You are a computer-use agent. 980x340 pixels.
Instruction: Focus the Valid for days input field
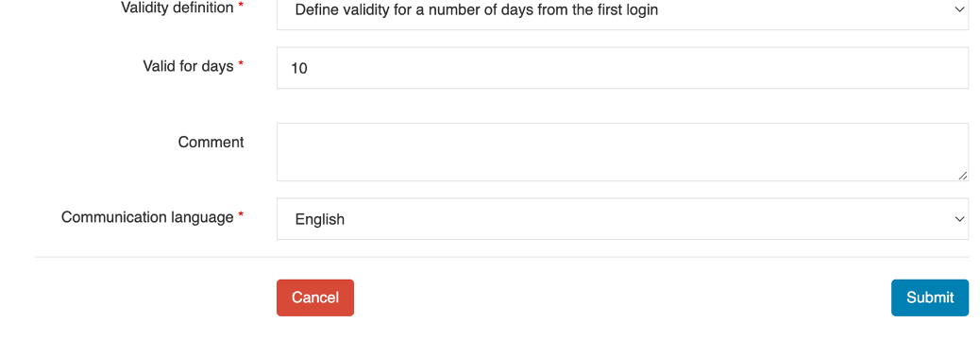pos(622,67)
